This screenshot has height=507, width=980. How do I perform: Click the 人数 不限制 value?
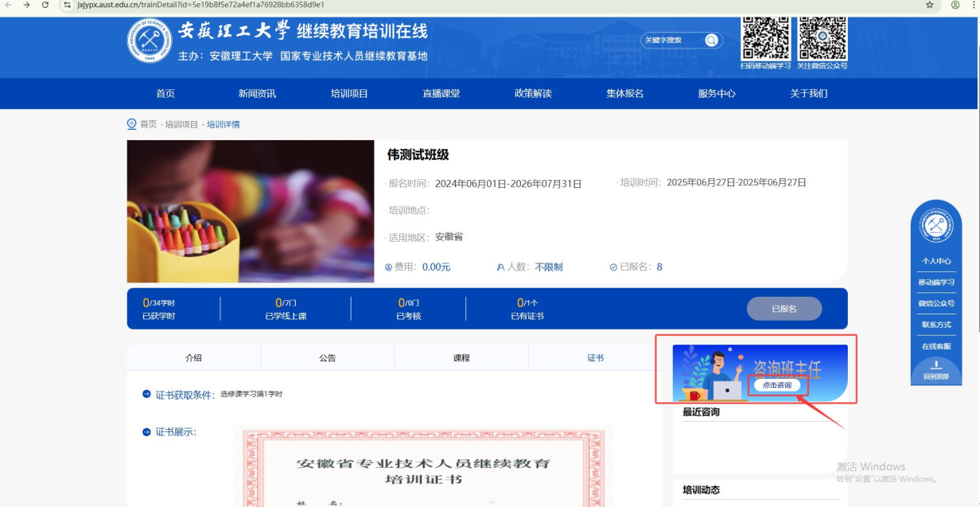pos(549,267)
